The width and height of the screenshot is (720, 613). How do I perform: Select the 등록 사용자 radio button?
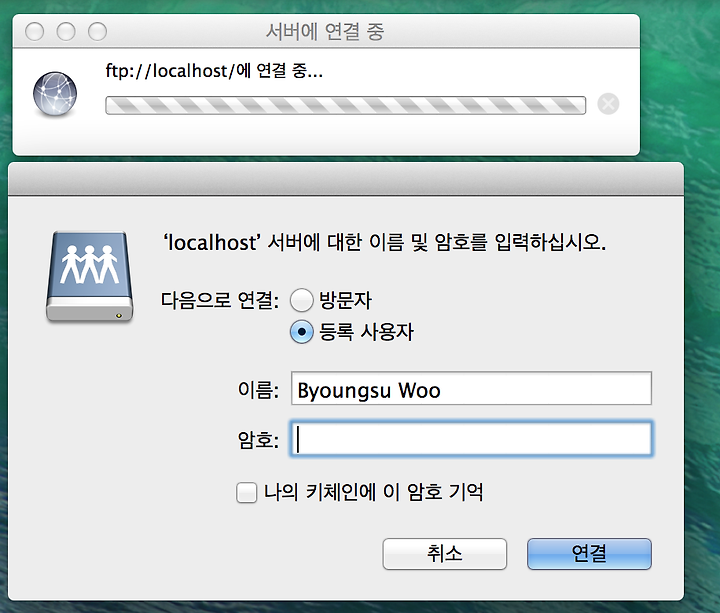coord(302,332)
